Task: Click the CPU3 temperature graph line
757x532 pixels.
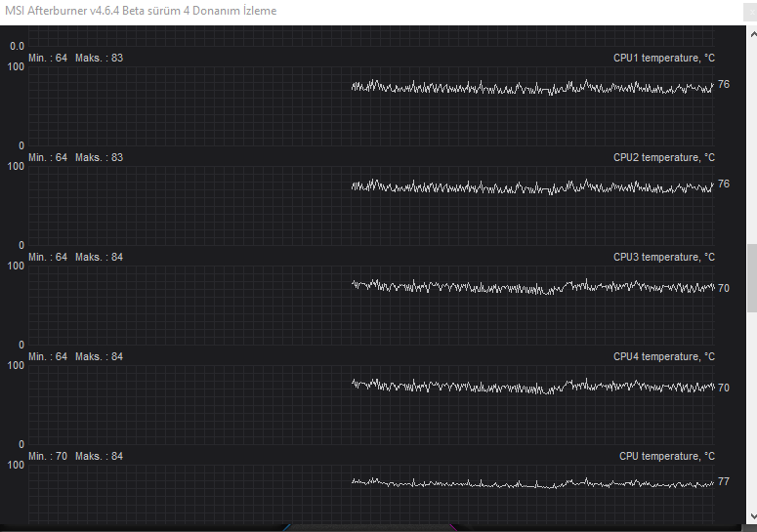Action: tap(532, 286)
